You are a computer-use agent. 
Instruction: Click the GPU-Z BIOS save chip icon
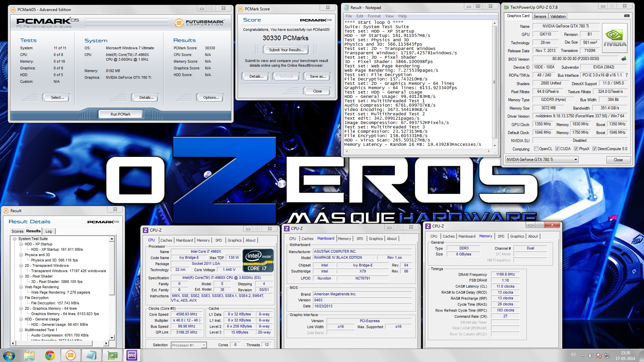624,59
